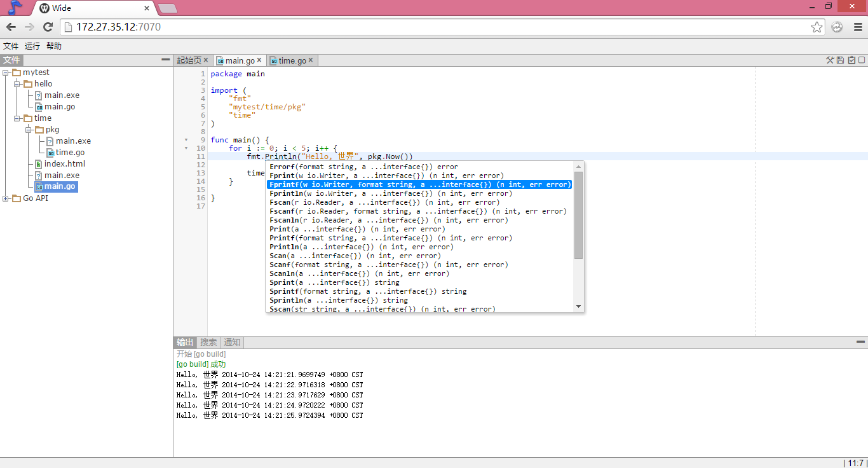Click the extension icon beside bookmark star
The width and height of the screenshot is (868, 468).
click(837, 27)
